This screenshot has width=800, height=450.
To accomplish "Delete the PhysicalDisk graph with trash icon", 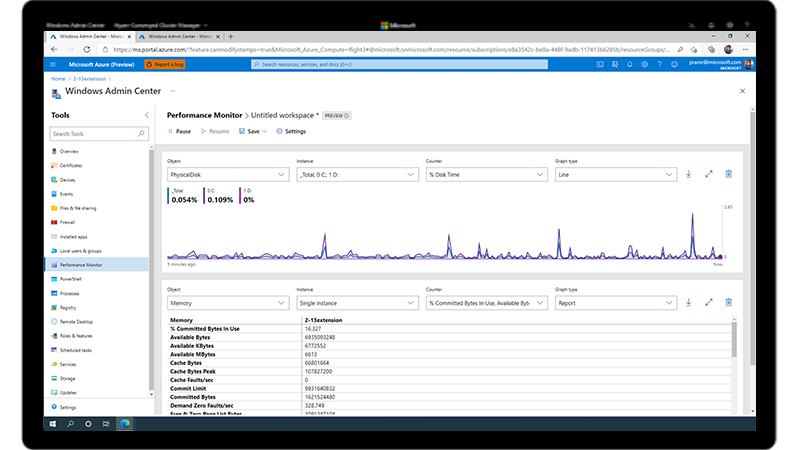I will point(728,174).
